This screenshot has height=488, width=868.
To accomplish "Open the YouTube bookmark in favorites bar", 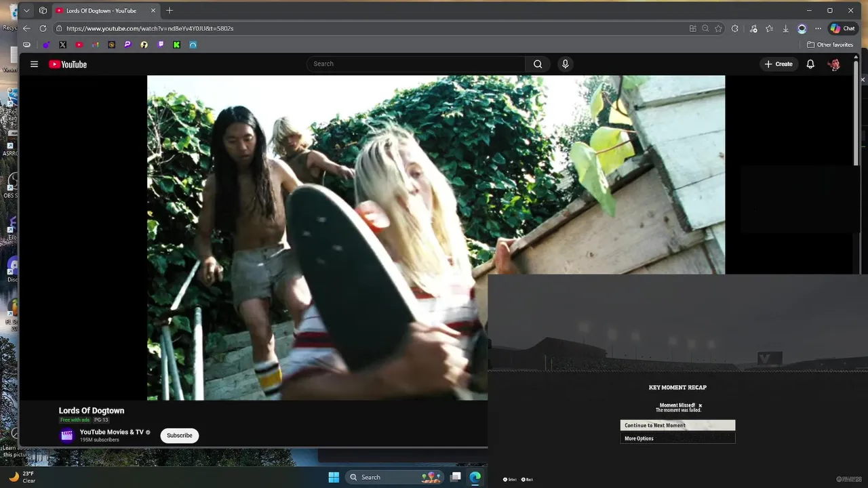I will (x=79, y=45).
